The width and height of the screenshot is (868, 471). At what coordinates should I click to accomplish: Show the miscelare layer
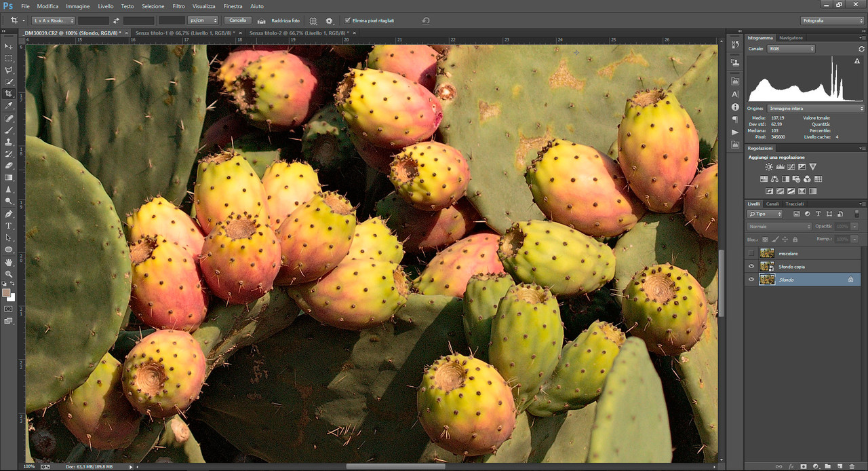751,253
